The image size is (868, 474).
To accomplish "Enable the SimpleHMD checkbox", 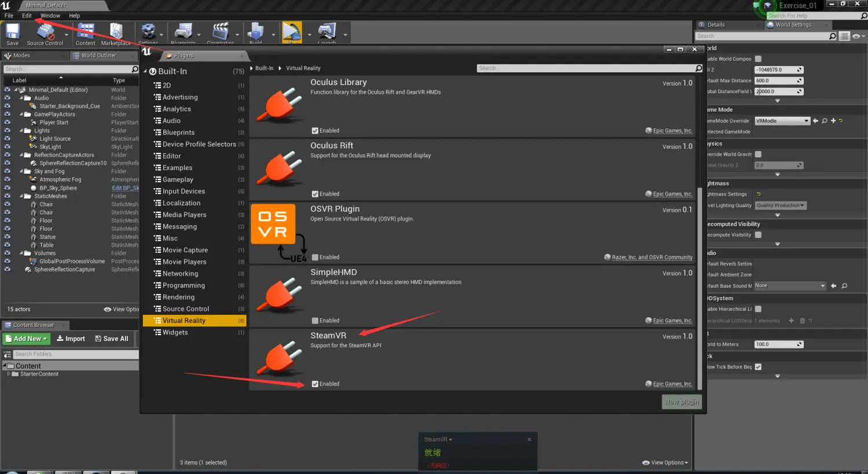I will click(x=315, y=321).
